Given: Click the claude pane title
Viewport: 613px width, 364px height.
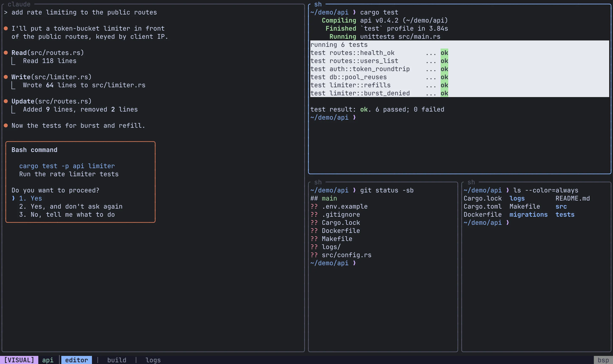Looking at the screenshot, I should tap(19, 4).
